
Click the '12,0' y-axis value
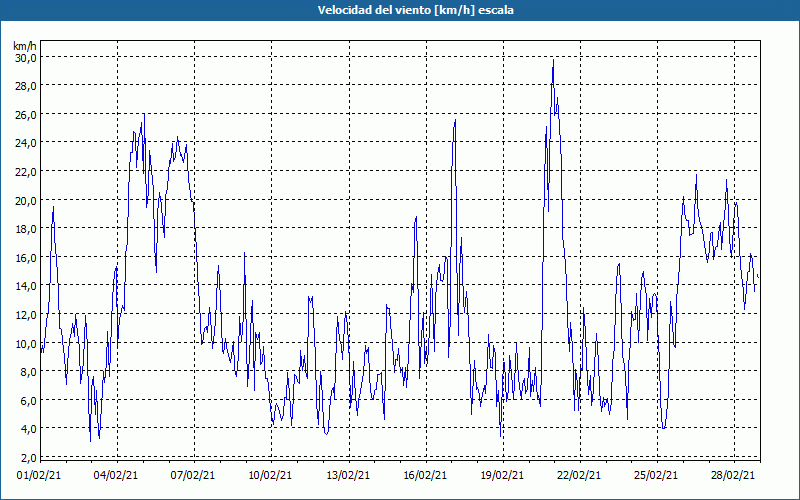tap(26, 315)
